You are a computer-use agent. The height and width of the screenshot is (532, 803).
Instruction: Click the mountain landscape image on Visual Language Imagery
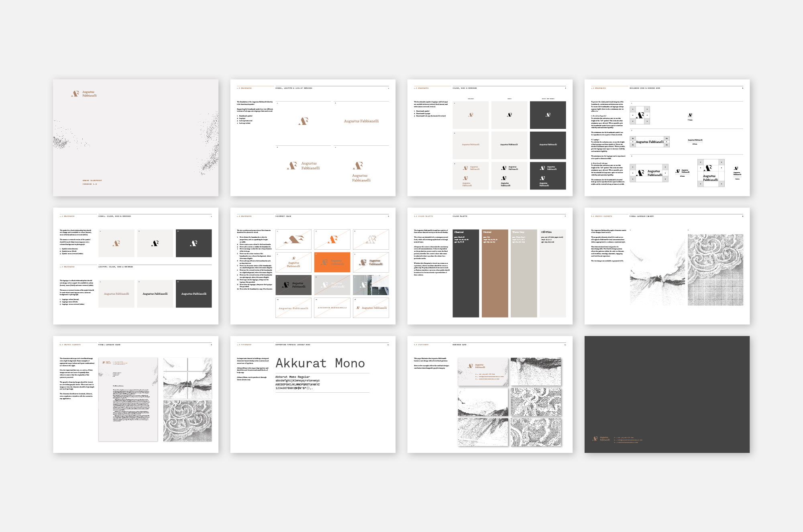658,270
